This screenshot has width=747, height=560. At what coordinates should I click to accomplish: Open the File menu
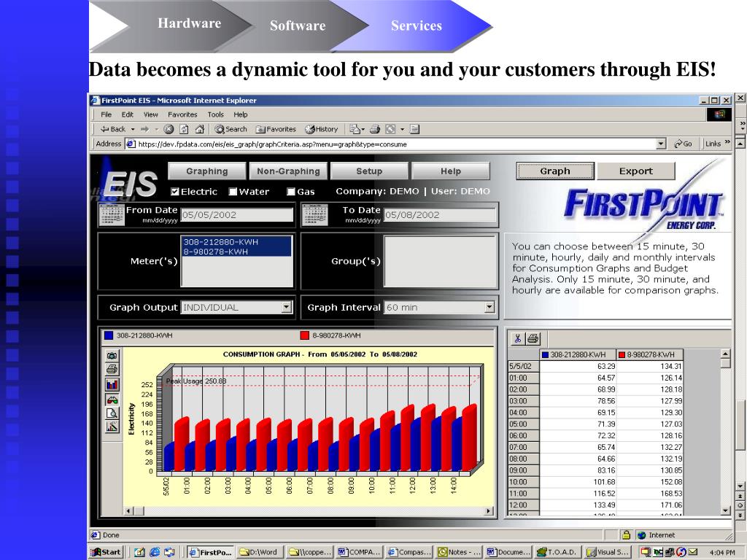106,114
